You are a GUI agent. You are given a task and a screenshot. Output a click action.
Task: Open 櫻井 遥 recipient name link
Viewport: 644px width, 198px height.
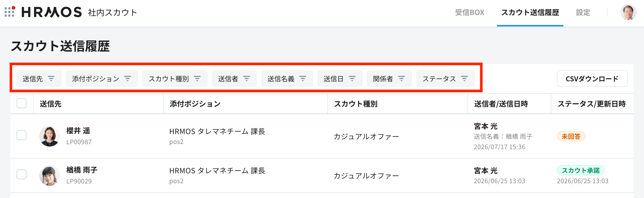coord(78,130)
